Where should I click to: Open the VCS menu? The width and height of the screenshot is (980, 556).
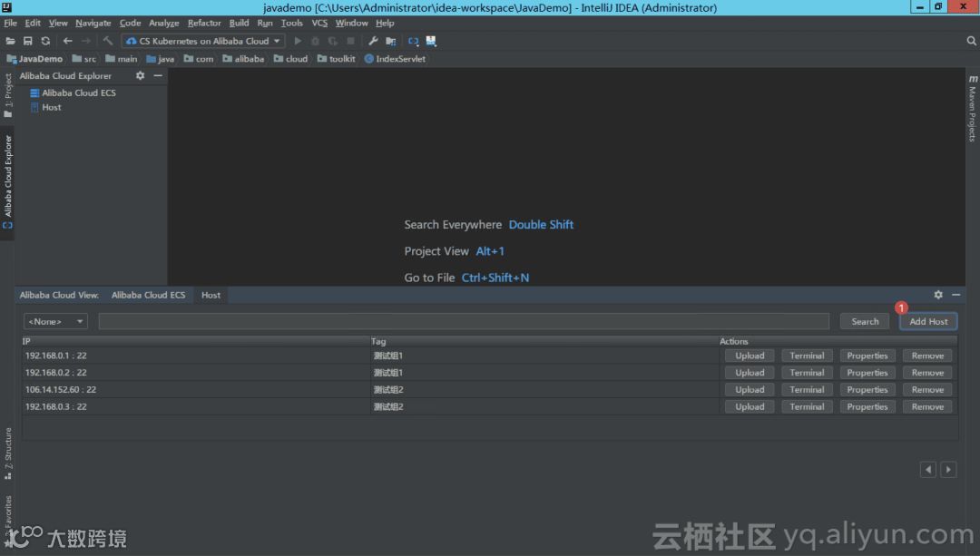click(x=319, y=23)
